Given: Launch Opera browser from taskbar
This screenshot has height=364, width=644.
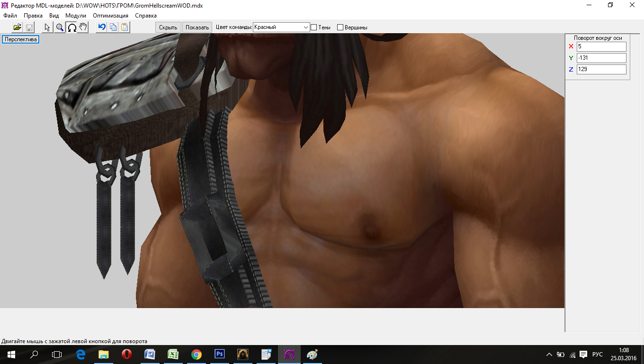Looking at the screenshot, I should tap(126, 355).
